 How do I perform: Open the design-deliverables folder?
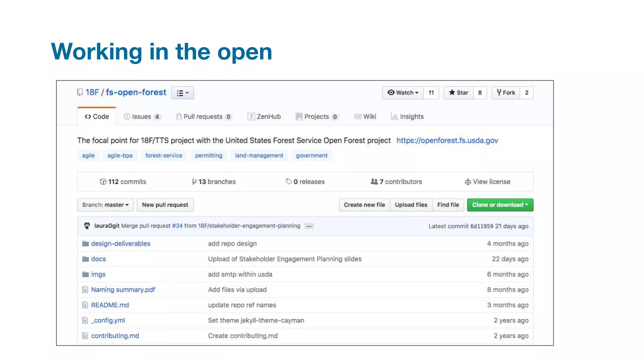point(121,244)
